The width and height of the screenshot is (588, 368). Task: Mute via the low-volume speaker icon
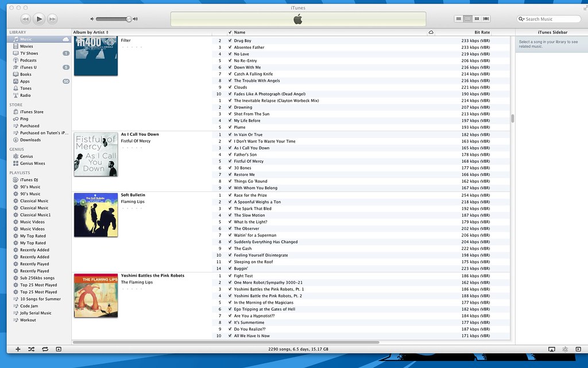(x=92, y=19)
